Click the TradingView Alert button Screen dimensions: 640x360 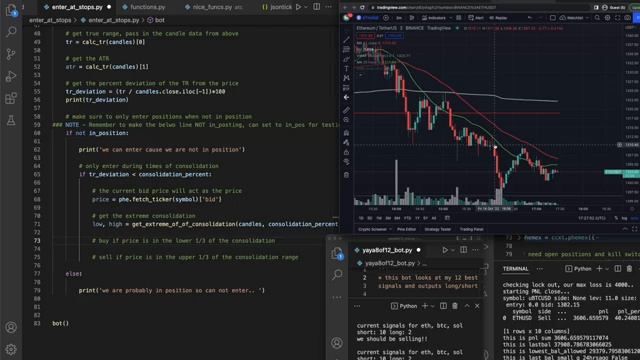476,18
